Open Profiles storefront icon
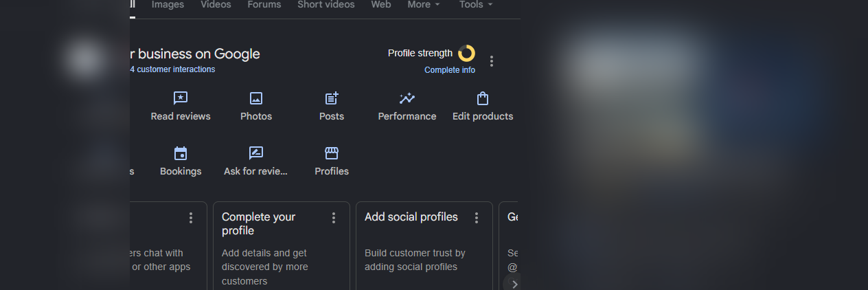This screenshot has width=868, height=290. coord(332,153)
